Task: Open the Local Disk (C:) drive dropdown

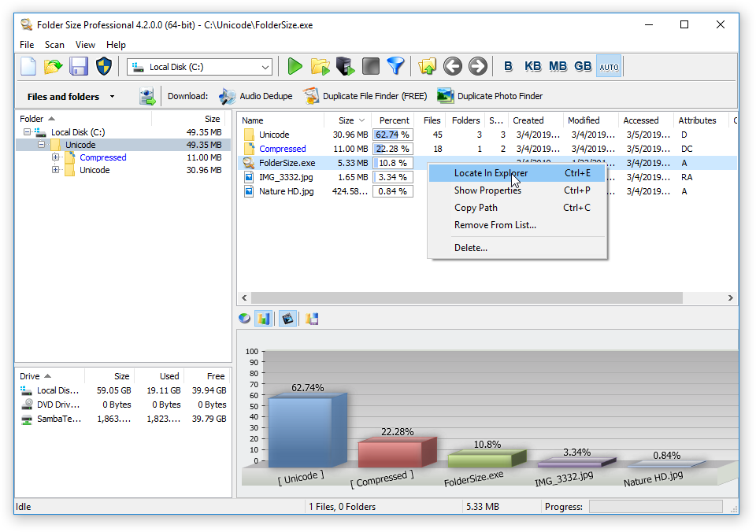Action: (x=265, y=67)
